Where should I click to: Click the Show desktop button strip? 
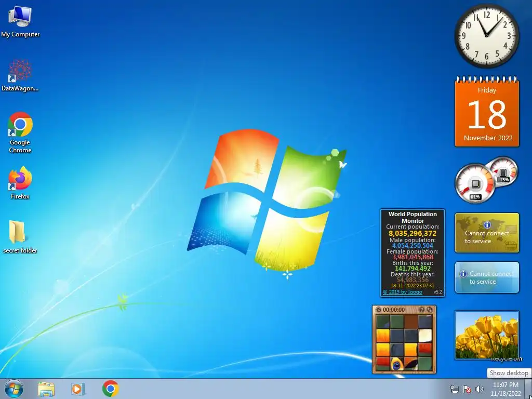(x=528, y=389)
